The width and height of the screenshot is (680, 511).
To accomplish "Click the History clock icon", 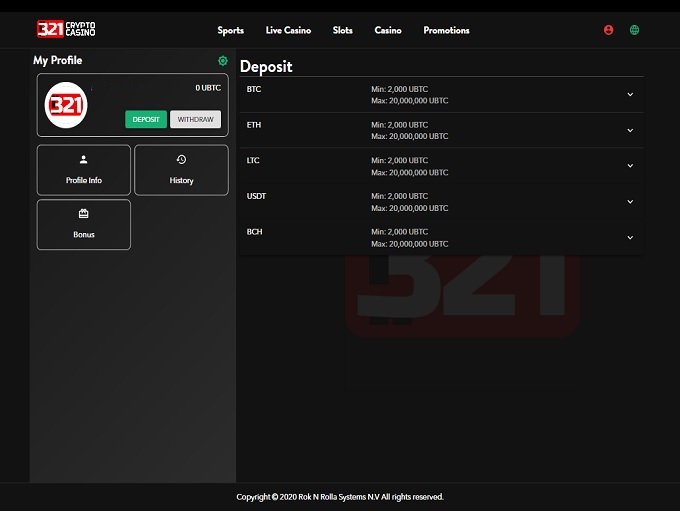I will 181,159.
